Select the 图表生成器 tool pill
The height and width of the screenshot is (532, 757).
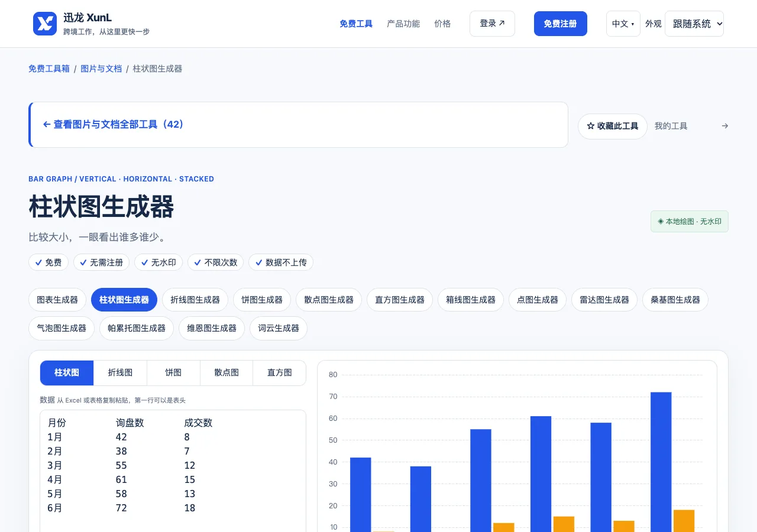point(57,300)
